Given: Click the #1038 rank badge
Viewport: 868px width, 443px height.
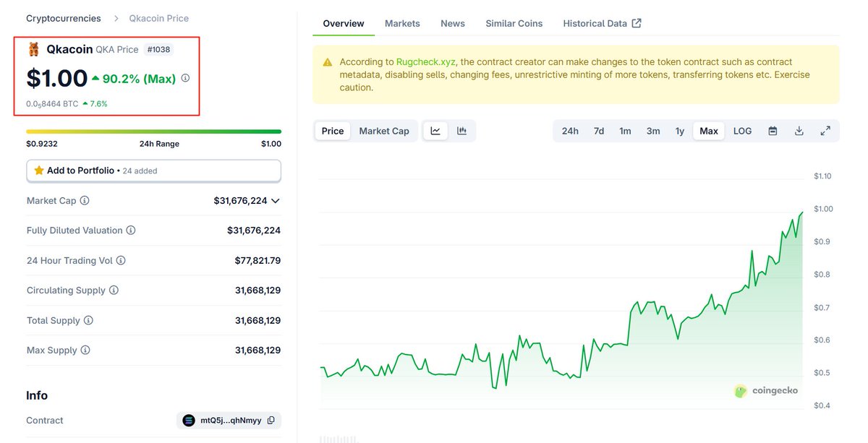Looking at the screenshot, I should [x=158, y=49].
